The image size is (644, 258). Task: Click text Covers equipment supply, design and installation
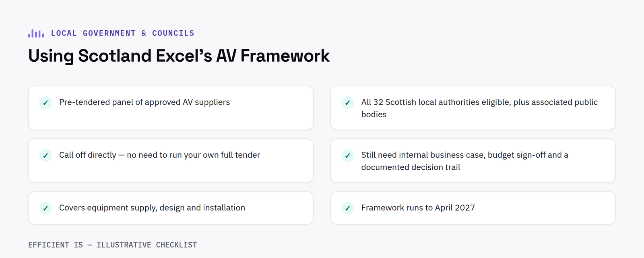point(152,208)
